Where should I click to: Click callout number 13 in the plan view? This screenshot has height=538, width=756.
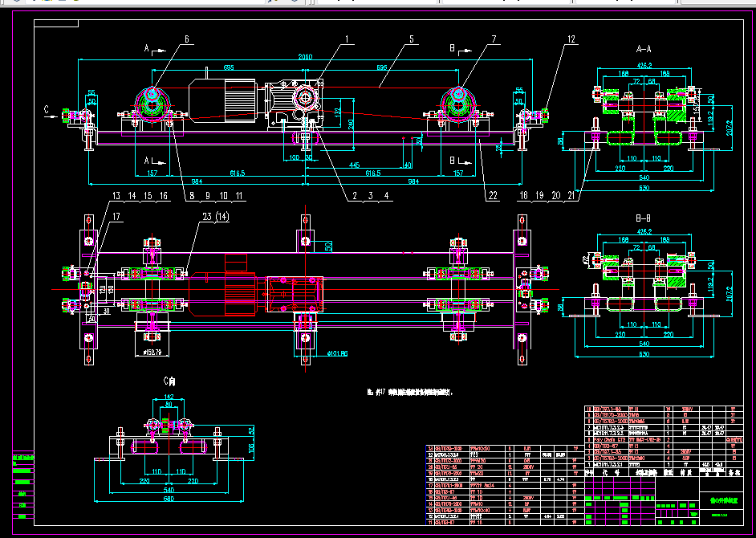click(x=116, y=195)
